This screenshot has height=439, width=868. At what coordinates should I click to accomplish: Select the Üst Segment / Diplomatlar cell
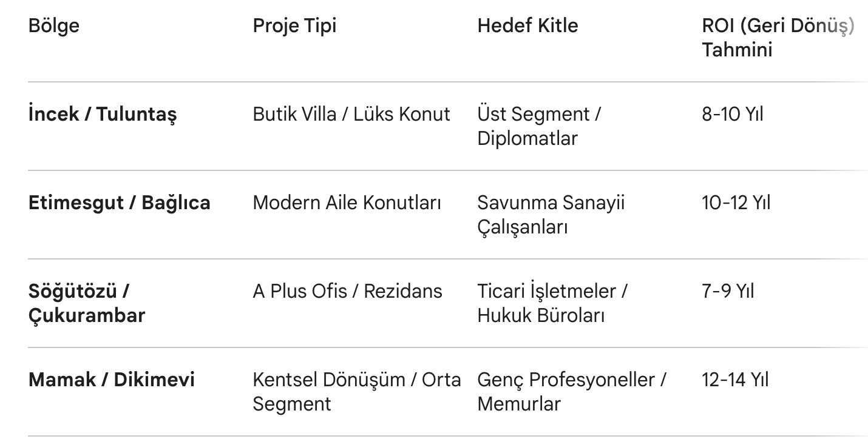pos(538,126)
